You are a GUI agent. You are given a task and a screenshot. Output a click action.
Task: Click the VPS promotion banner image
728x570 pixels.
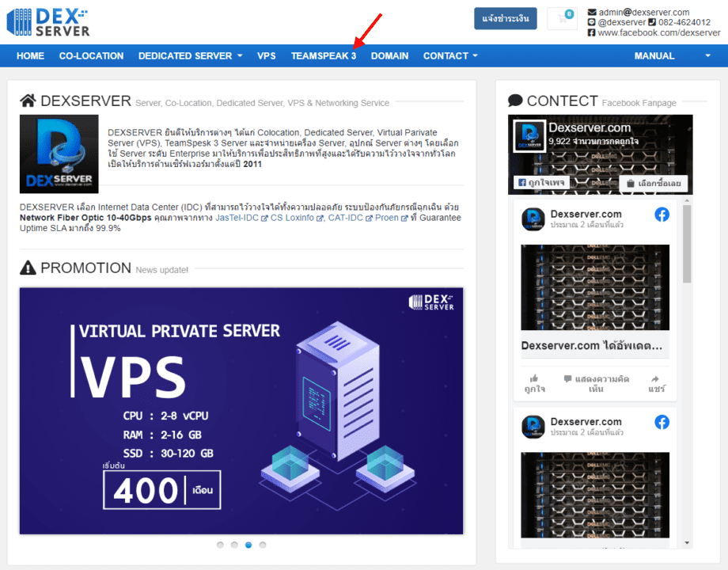click(x=241, y=411)
